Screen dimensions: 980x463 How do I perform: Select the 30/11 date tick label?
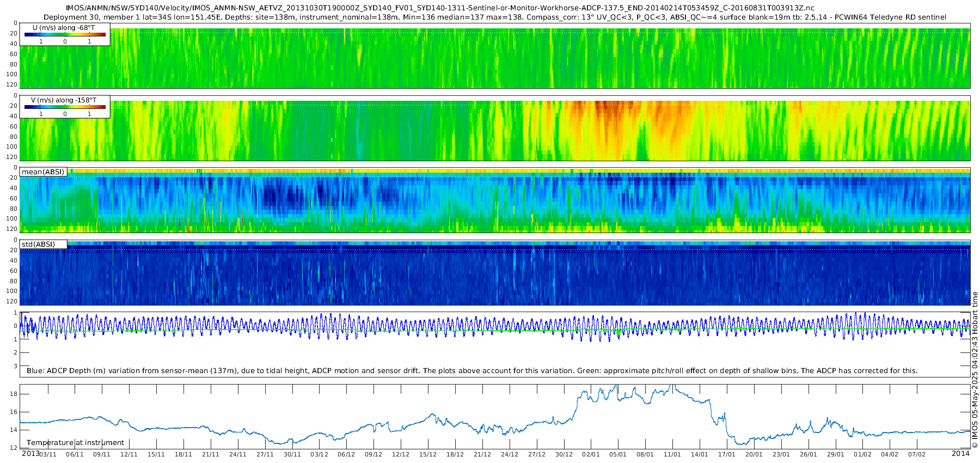pyautogui.click(x=292, y=454)
